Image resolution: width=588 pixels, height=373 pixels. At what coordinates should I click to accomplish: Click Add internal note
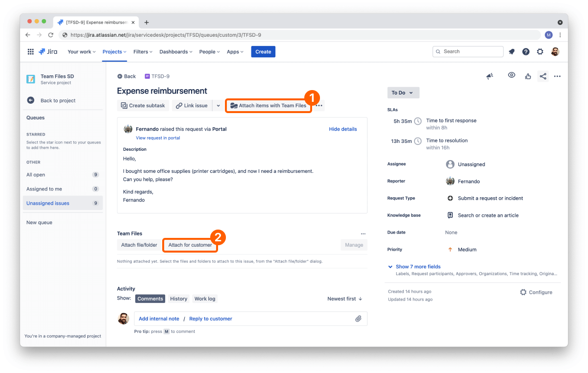159,319
